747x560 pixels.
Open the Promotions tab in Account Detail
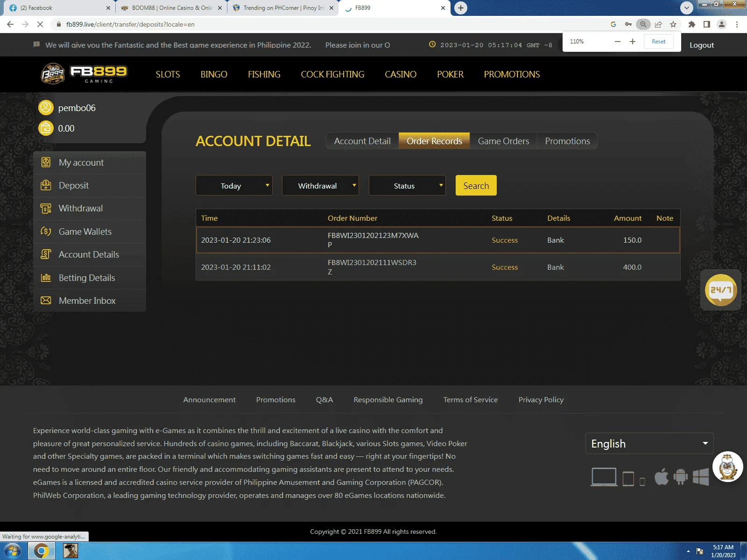(x=567, y=141)
